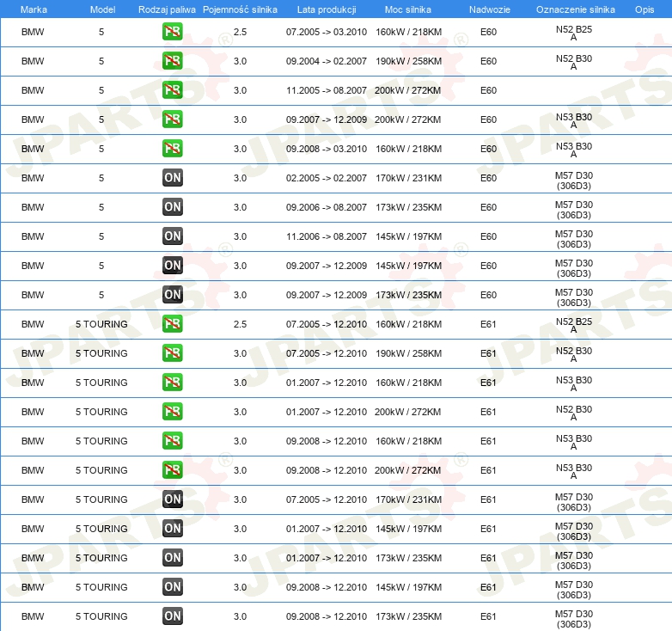
Task: Click the Oznaczenie silnika column header
Action: click(576, 9)
